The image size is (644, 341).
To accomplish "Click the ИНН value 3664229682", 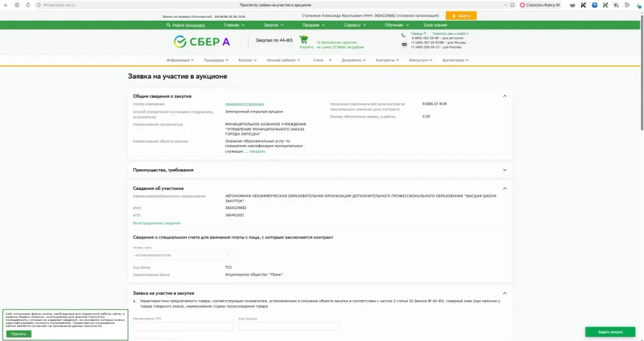I will [236, 208].
